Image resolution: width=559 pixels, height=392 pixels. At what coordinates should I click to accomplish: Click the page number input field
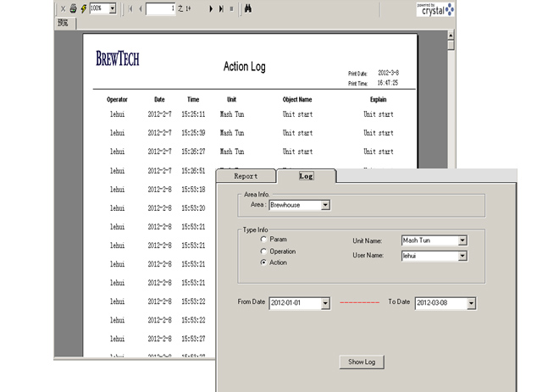[x=160, y=8]
